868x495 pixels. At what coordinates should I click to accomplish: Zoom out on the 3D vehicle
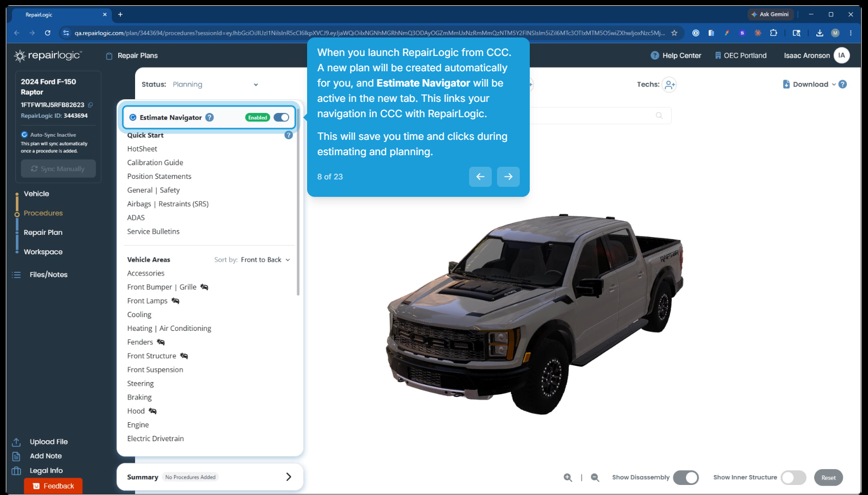click(595, 478)
